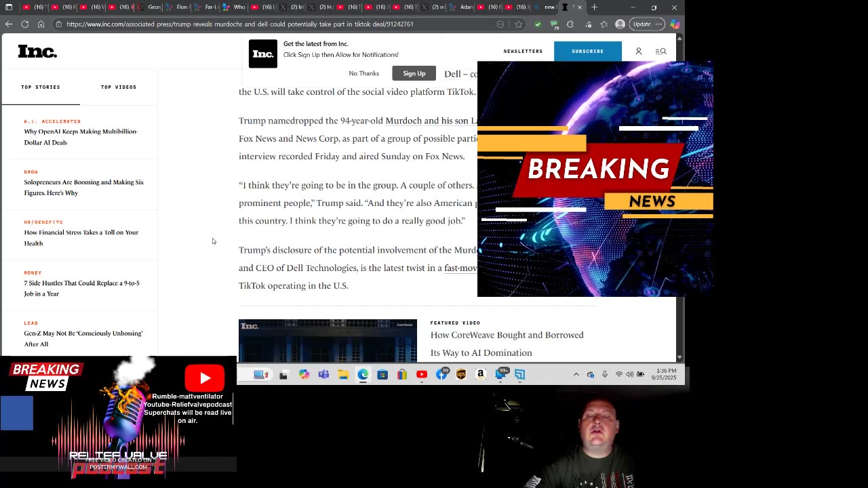Click the Edge icon in taskbar
The width and height of the screenshot is (868, 488).
363,374
